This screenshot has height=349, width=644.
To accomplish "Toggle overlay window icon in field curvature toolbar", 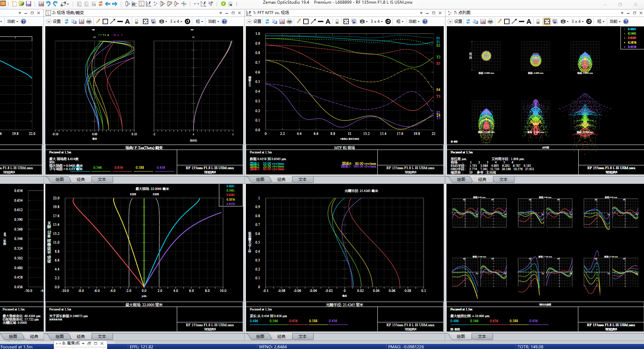I will pyautogui.click(x=154, y=21).
